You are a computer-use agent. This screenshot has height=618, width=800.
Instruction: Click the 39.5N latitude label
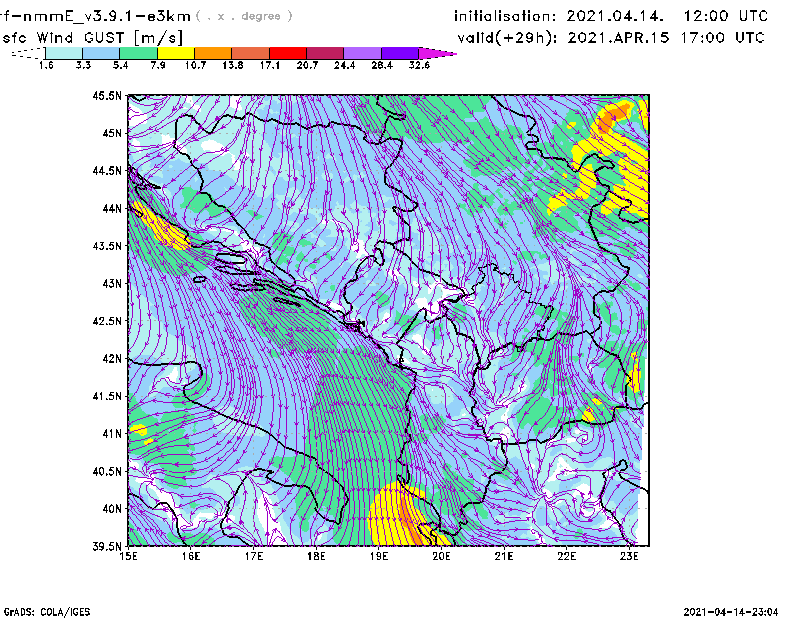(x=107, y=547)
